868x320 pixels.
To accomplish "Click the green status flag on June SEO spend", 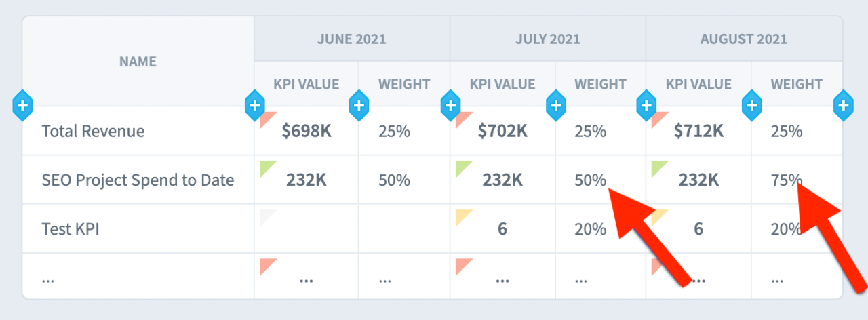I will pyautogui.click(x=267, y=167).
